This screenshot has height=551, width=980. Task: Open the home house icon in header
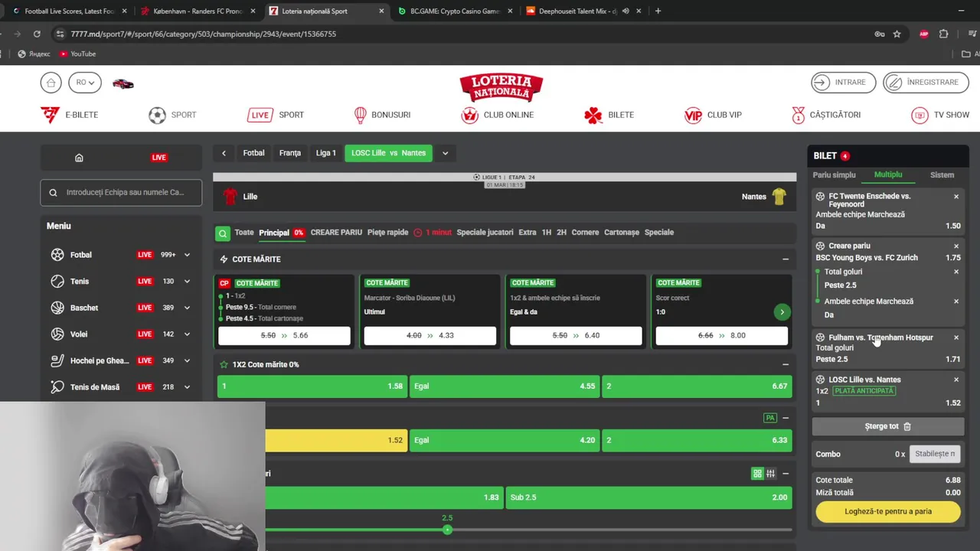pos(51,83)
